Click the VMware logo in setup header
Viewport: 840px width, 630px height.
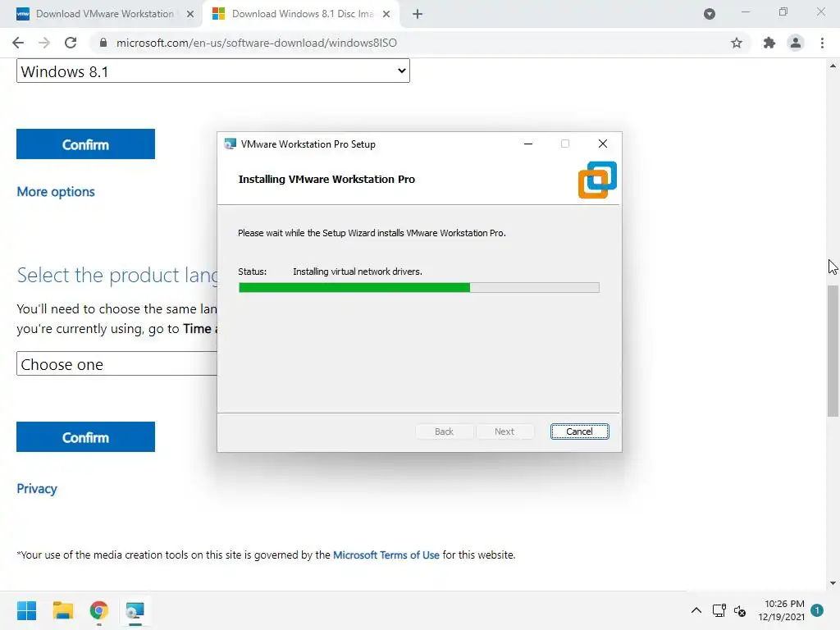pyautogui.click(x=597, y=180)
